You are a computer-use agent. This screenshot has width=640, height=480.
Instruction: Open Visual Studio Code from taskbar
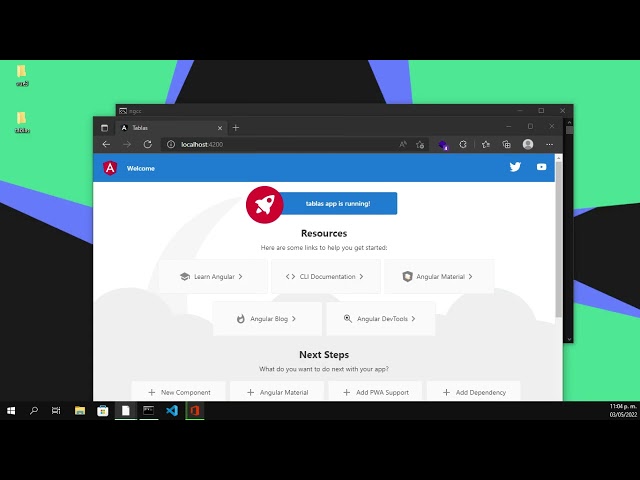coord(172,411)
